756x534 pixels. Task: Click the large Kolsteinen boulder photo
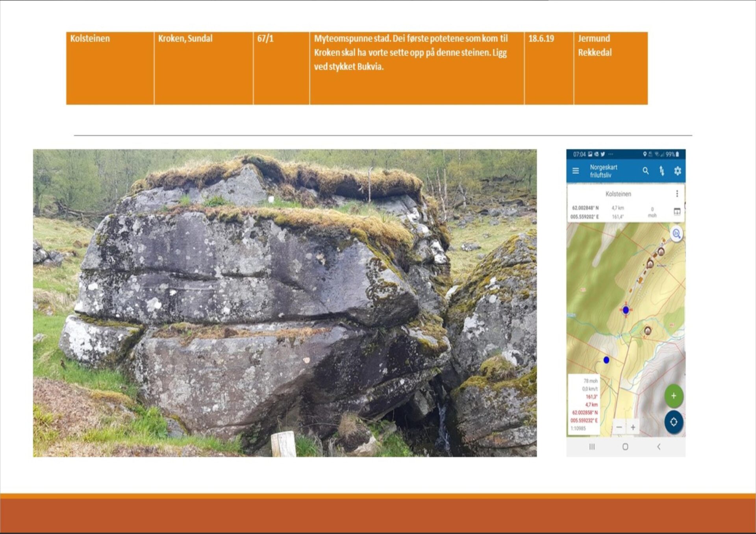(285, 303)
